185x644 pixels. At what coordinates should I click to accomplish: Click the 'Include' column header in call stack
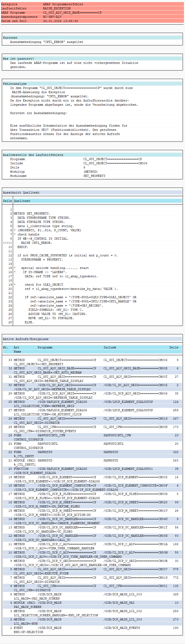click(x=110, y=347)
